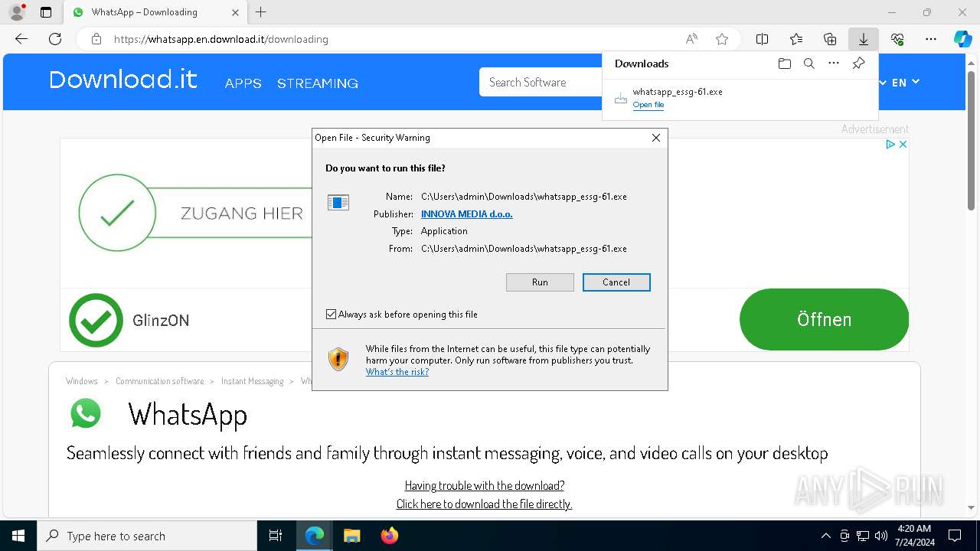The image size is (980, 551).
Task: Search downloads with the magnifier icon
Action: coord(809,64)
